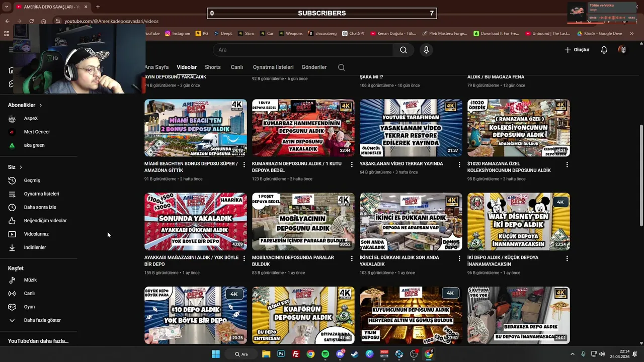Screen dimensions: 644x362
Task: Open Daha sonra izle list
Action: 39,207
